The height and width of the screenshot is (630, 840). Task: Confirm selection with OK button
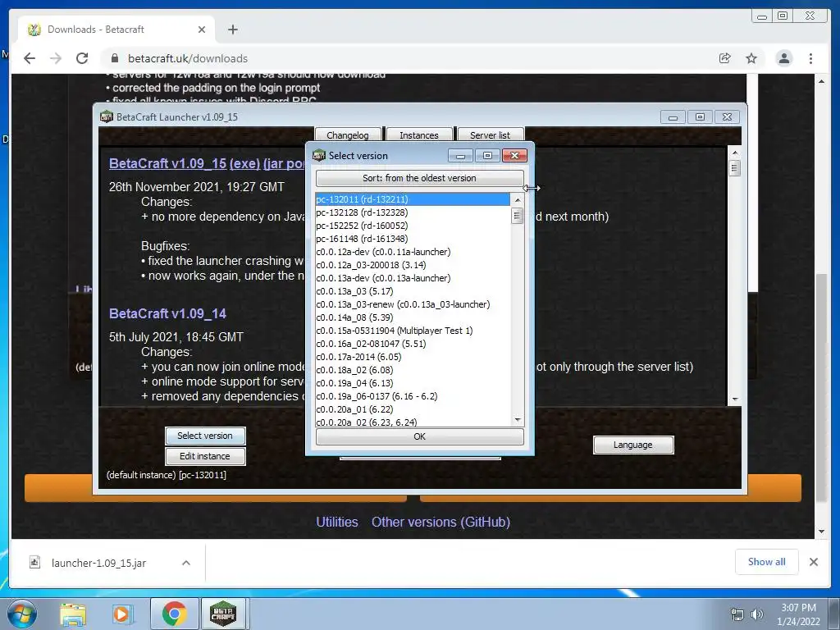point(419,436)
